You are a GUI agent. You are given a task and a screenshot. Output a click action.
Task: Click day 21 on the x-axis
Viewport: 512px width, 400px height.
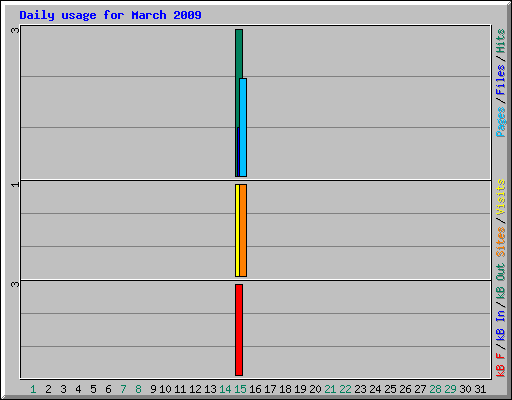[330, 389]
